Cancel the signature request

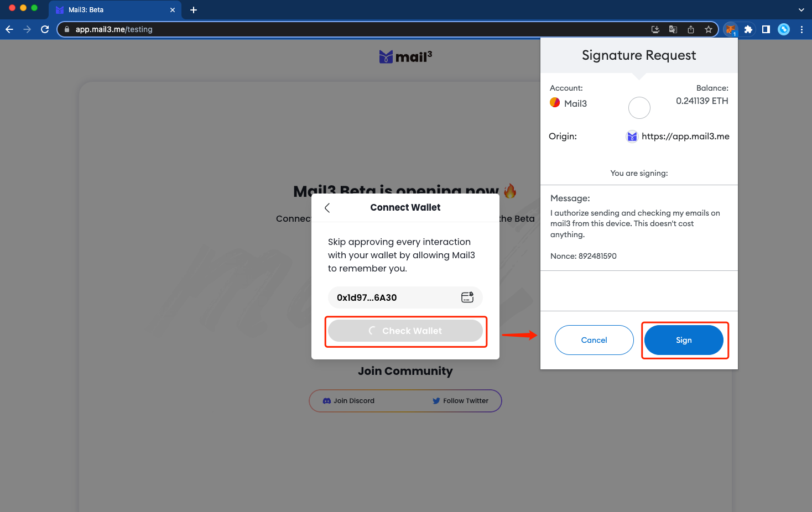click(x=594, y=340)
